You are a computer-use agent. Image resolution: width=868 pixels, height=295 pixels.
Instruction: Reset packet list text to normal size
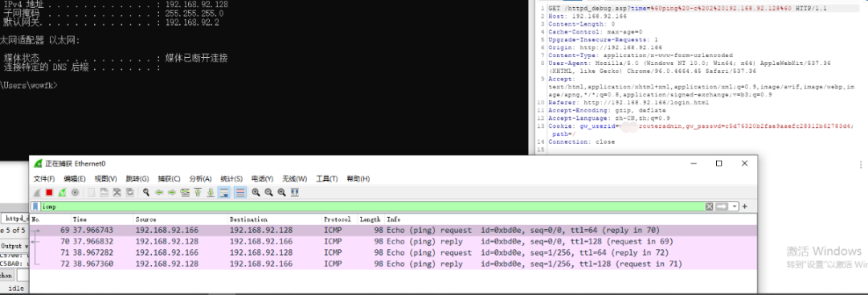pos(281,193)
